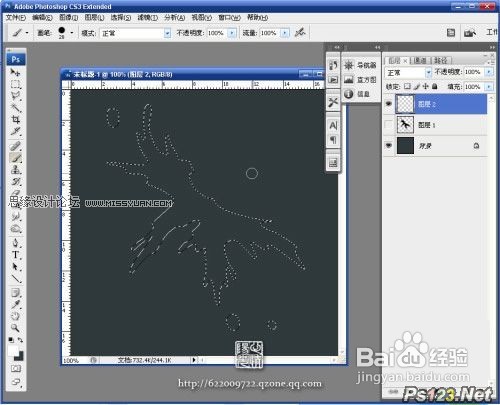Open the Info panel icon

349,94
